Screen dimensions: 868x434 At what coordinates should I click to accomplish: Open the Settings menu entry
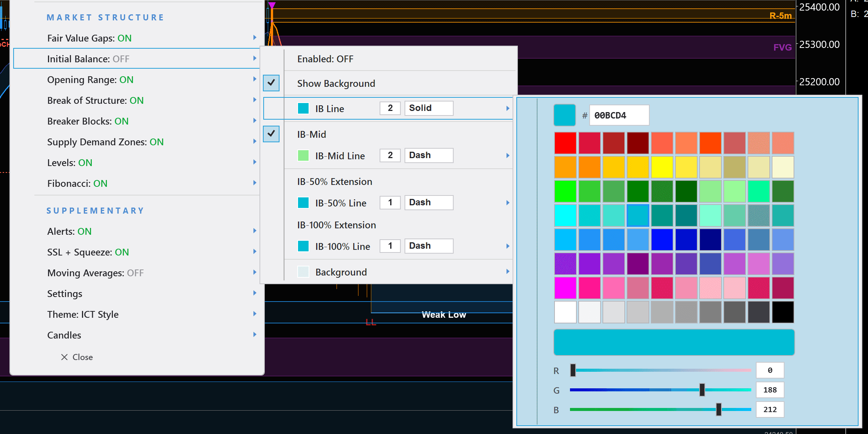point(65,293)
